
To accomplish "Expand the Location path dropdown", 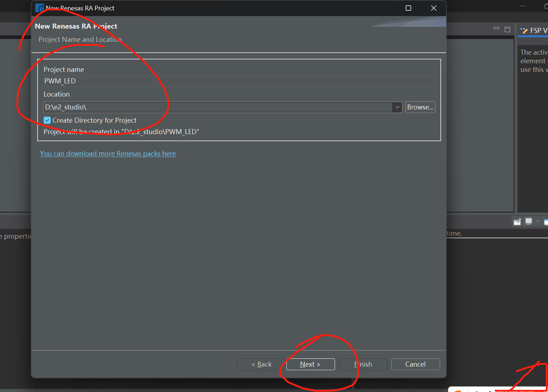I will 398,107.
